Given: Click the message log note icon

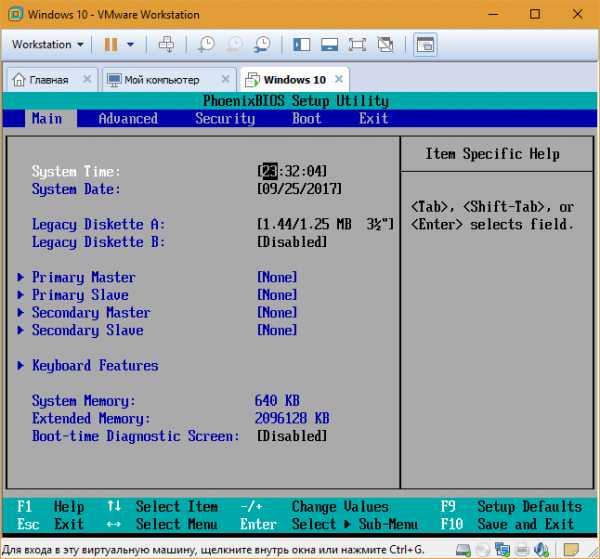Looking at the screenshot, I should [571, 550].
